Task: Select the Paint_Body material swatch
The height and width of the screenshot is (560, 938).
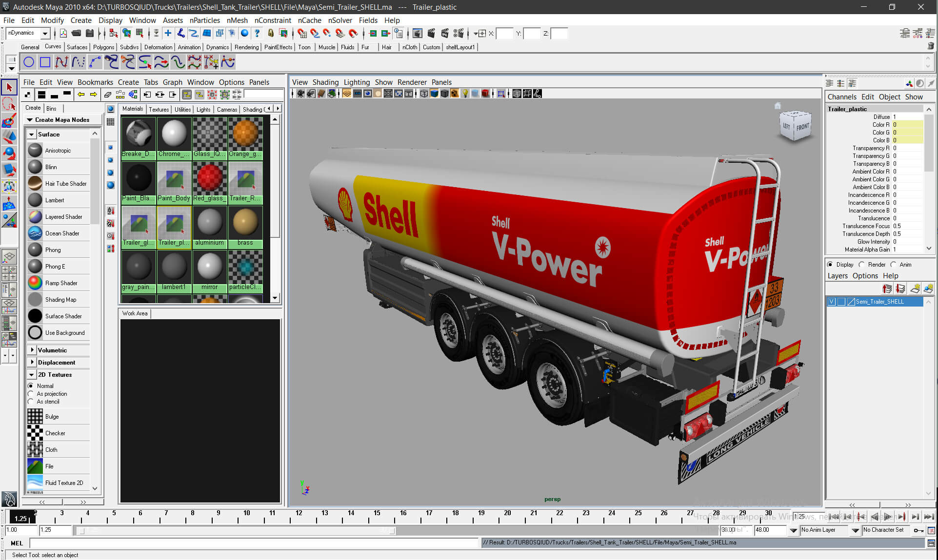Action: pos(174,182)
